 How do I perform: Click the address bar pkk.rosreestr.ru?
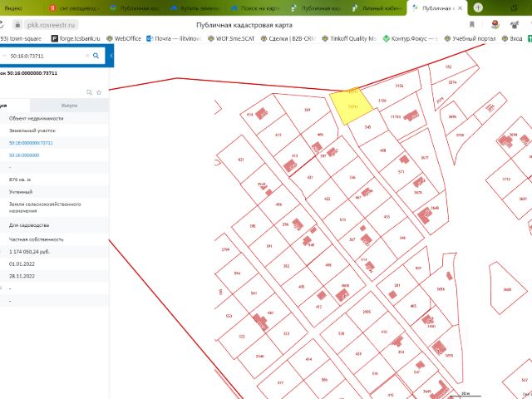(51, 25)
